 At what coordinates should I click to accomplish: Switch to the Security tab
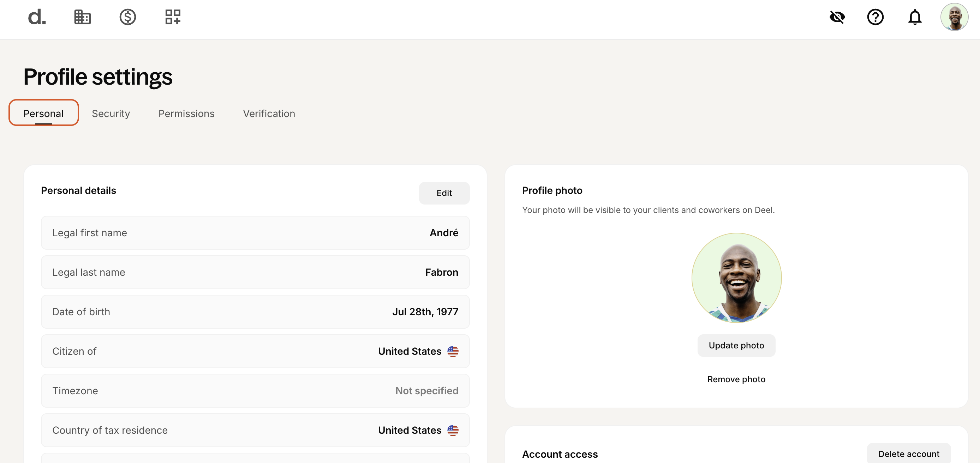point(111,113)
